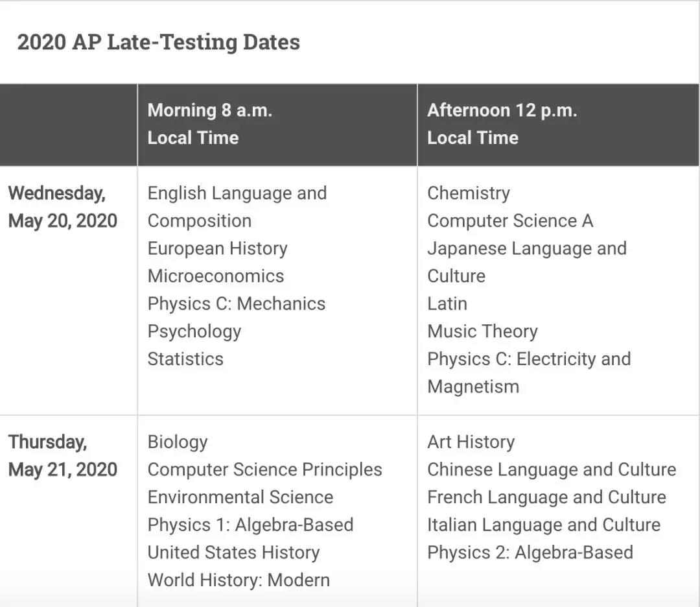Click the United States History entry

tap(233, 553)
